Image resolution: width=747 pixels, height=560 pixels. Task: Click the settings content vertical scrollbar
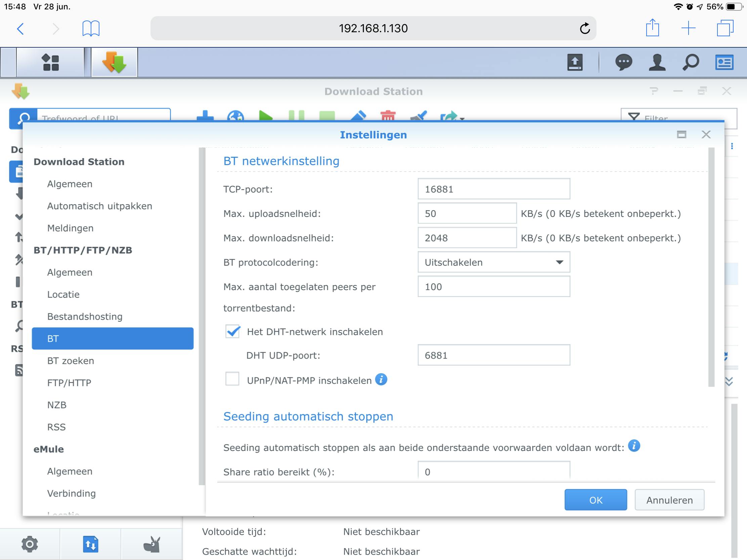(711, 267)
